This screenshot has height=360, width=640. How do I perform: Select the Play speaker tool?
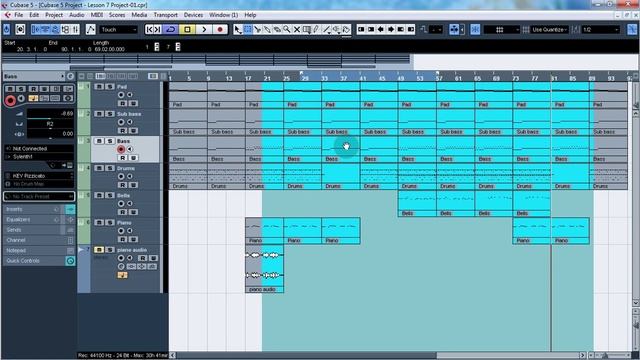(x=336, y=29)
